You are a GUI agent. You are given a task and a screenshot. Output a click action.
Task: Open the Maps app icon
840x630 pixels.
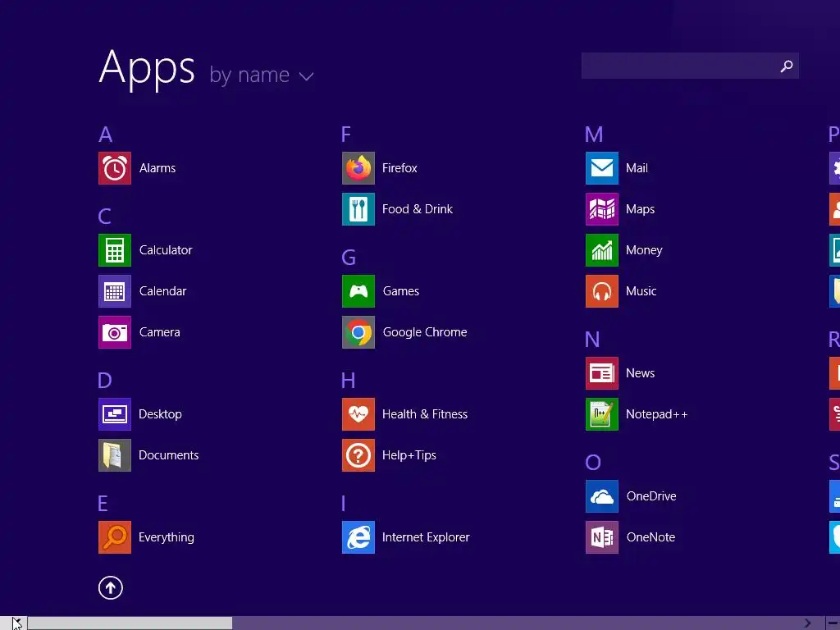coord(602,209)
